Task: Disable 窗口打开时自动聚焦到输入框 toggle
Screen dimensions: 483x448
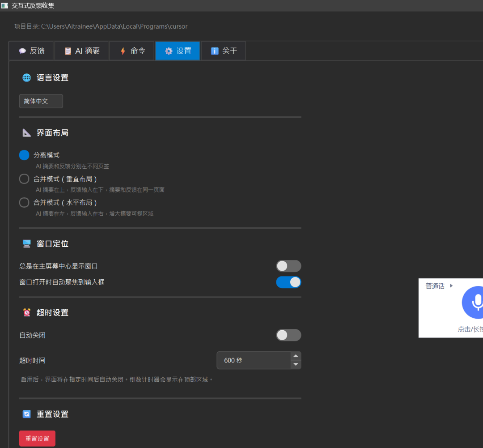Action: pyautogui.click(x=288, y=282)
